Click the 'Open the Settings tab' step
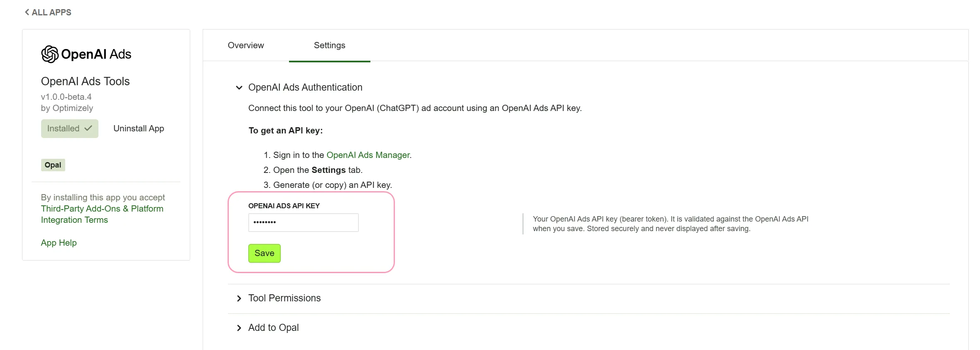The height and width of the screenshot is (350, 980). (x=318, y=170)
